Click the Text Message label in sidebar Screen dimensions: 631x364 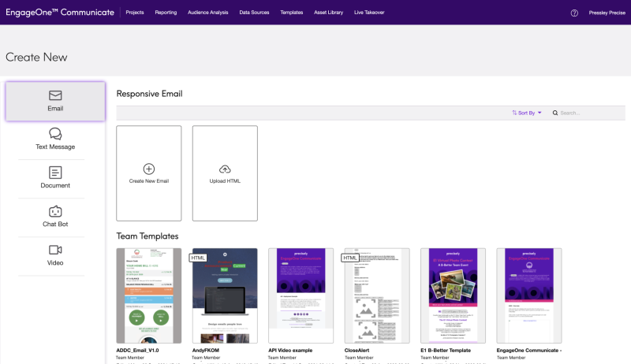point(55,147)
